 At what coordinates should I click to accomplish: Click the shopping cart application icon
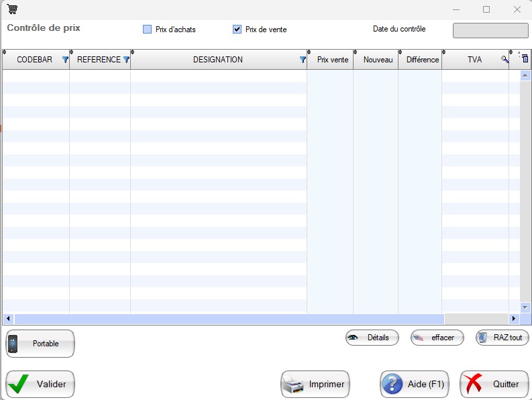(12, 9)
